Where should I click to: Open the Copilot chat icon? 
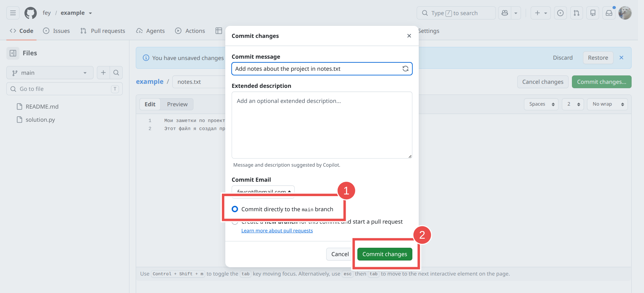(x=505, y=13)
